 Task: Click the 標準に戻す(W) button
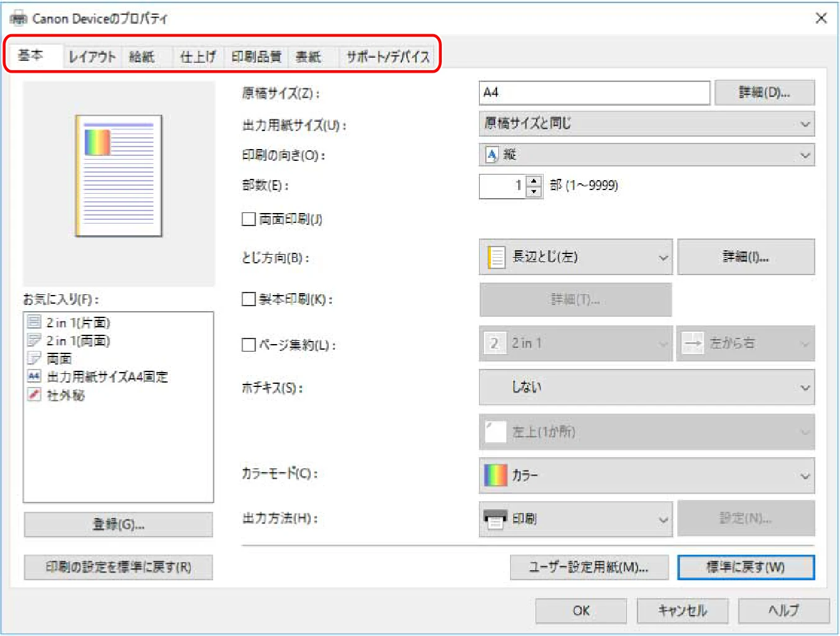click(746, 567)
